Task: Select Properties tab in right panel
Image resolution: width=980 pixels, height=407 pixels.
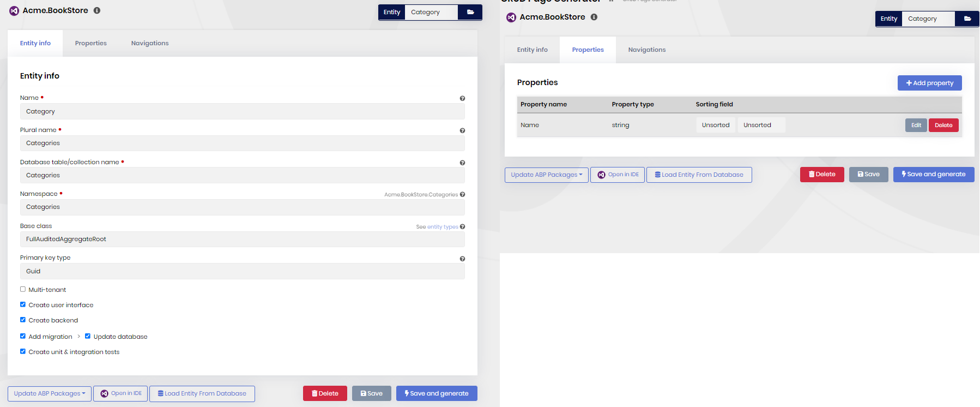Action: (x=588, y=50)
